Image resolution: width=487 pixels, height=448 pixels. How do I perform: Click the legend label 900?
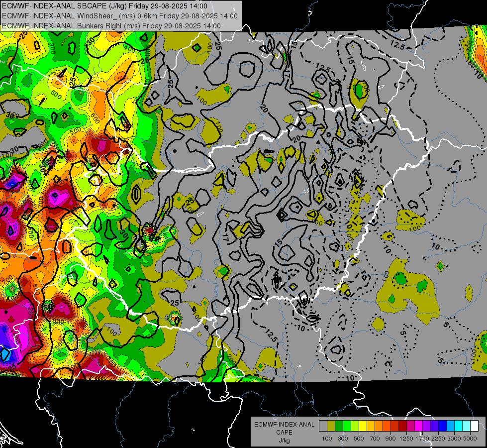(390, 439)
